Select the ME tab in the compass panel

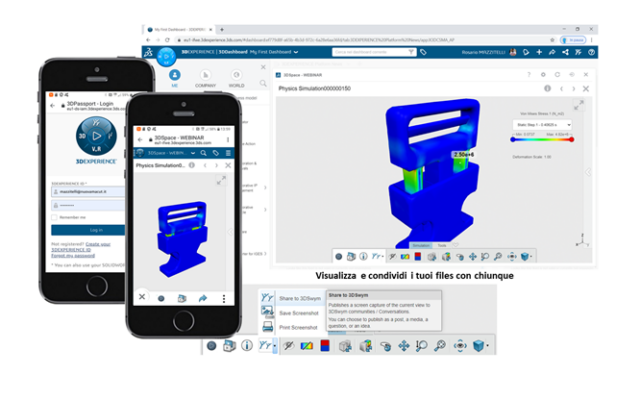[175, 78]
